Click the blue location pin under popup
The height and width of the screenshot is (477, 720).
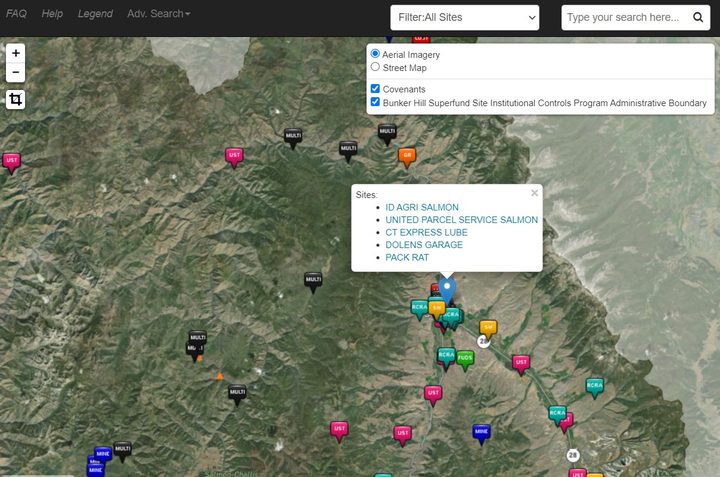click(447, 289)
